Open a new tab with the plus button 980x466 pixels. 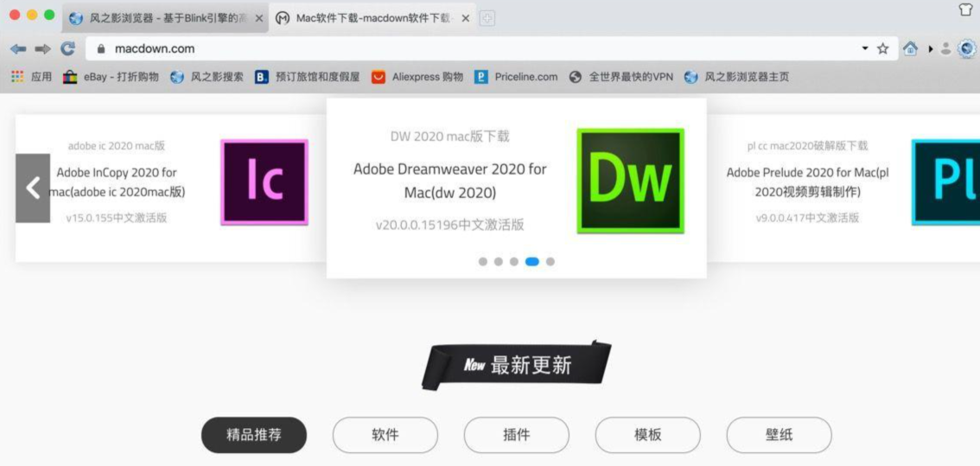pos(487,19)
